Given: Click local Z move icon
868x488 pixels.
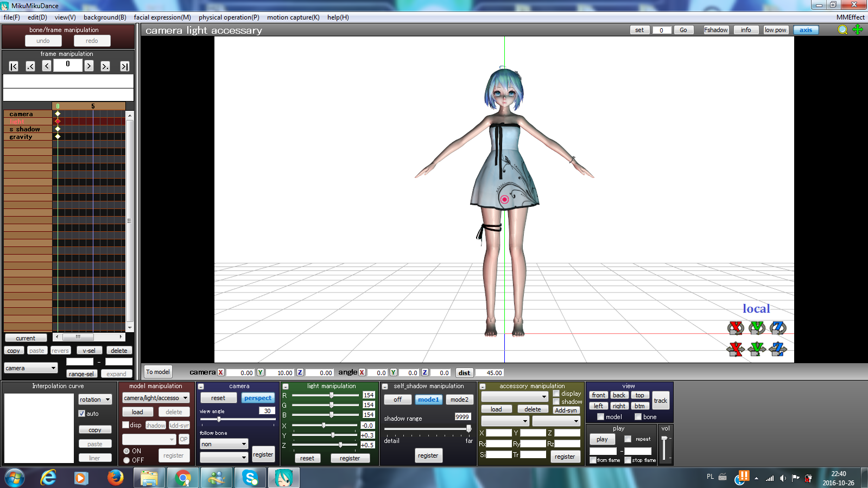Looking at the screenshot, I should pos(778,349).
